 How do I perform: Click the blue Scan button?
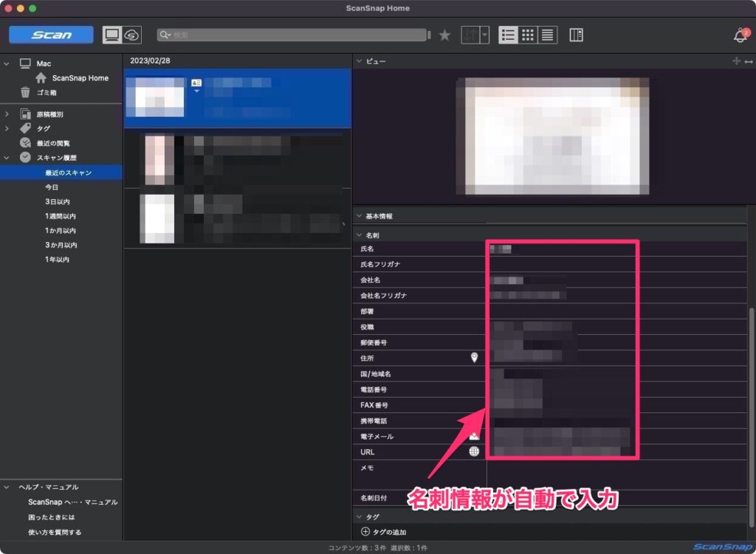51,35
